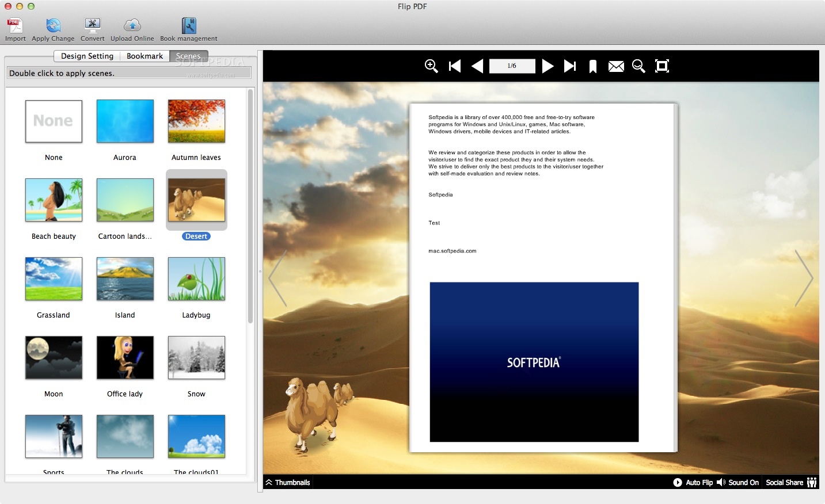The width and height of the screenshot is (825, 504).
Task: Click the Softpedia image on the page
Action: pos(534,362)
